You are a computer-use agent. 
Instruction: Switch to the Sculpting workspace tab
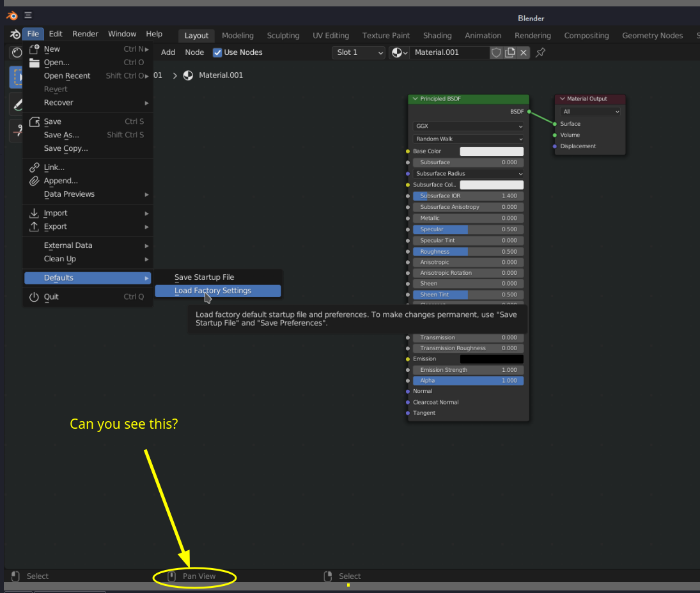coord(283,36)
